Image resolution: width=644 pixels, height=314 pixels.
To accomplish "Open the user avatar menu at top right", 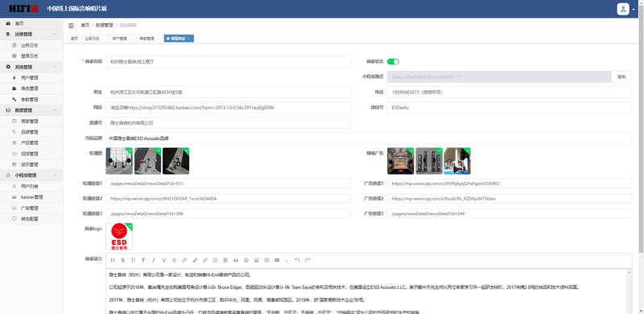I will pyautogui.click(x=623, y=9).
